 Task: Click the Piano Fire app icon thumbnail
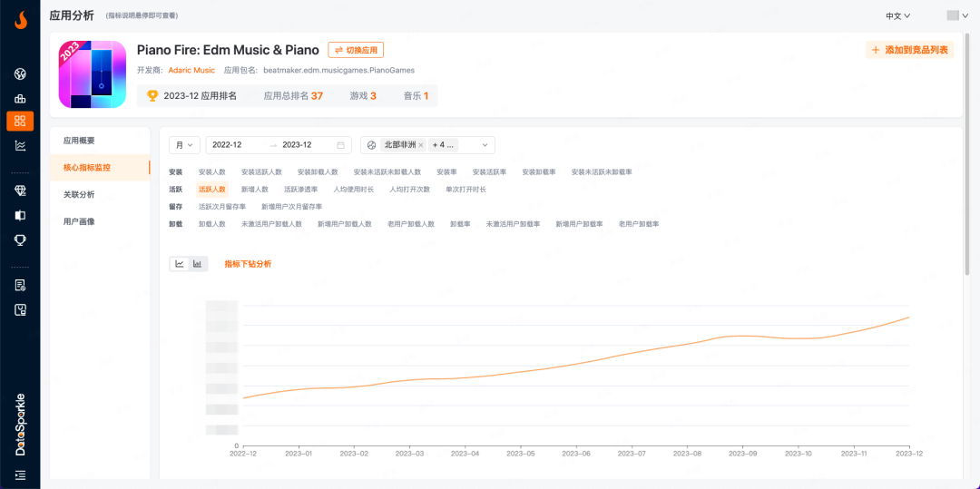pos(93,74)
